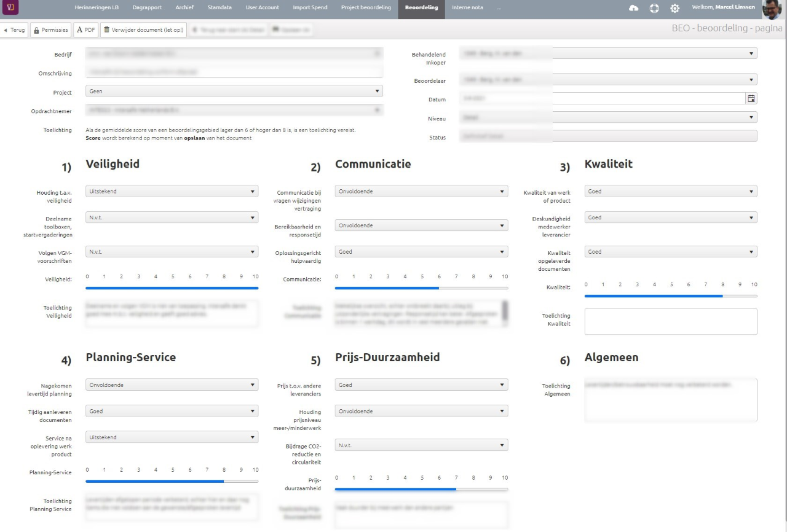Click the purple VJ app logo

[x=10, y=8]
